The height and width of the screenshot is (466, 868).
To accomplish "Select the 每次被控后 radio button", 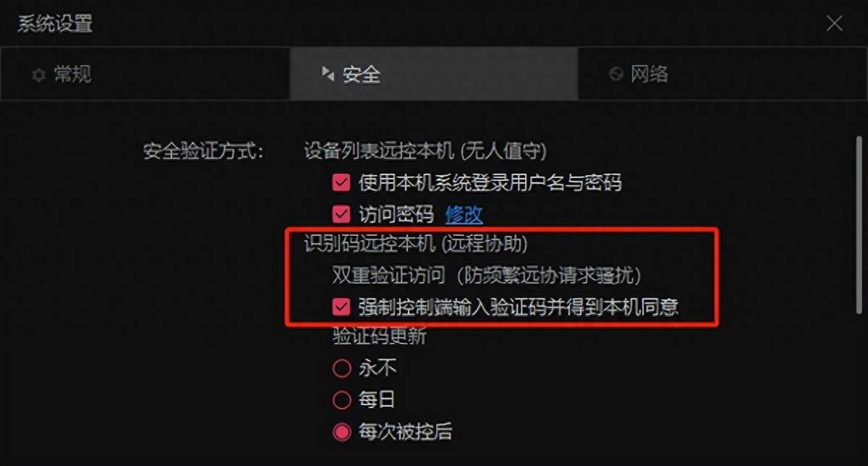I will pyautogui.click(x=341, y=432).
